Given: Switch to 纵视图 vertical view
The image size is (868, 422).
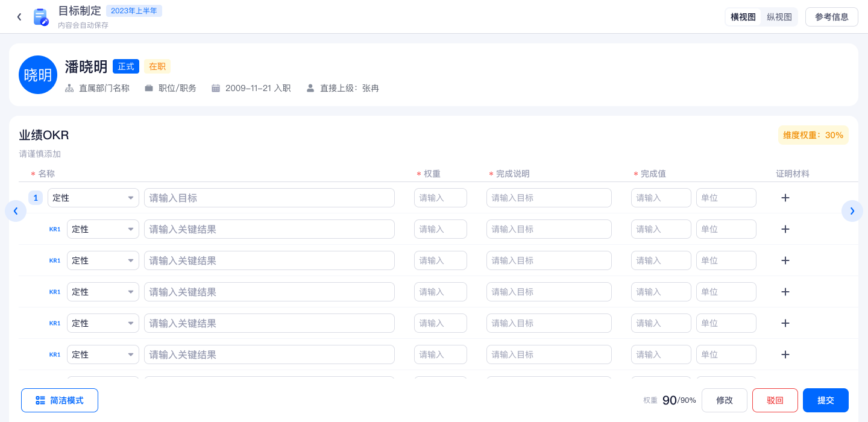Looking at the screenshot, I should [779, 17].
